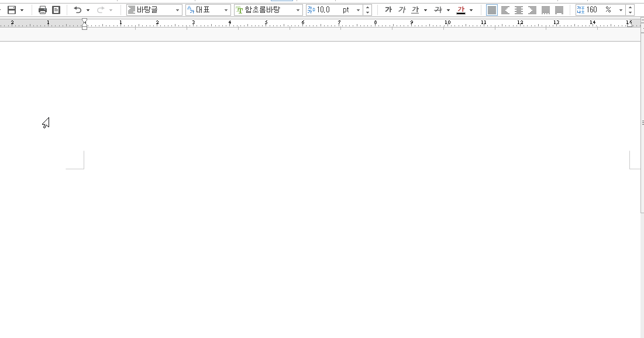Apply the red font color 가
This screenshot has width=644, height=338.
tap(461, 10)
